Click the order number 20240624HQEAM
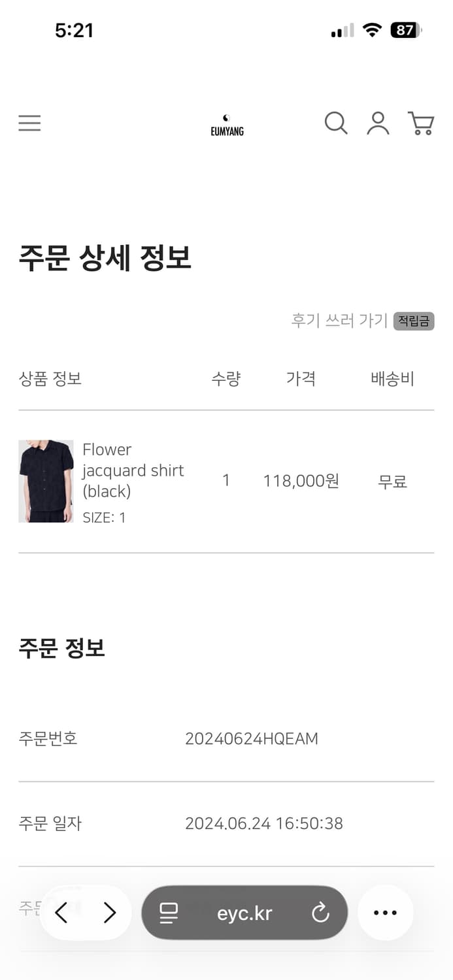This screenshot has height=980, width=453. point(252,738)
